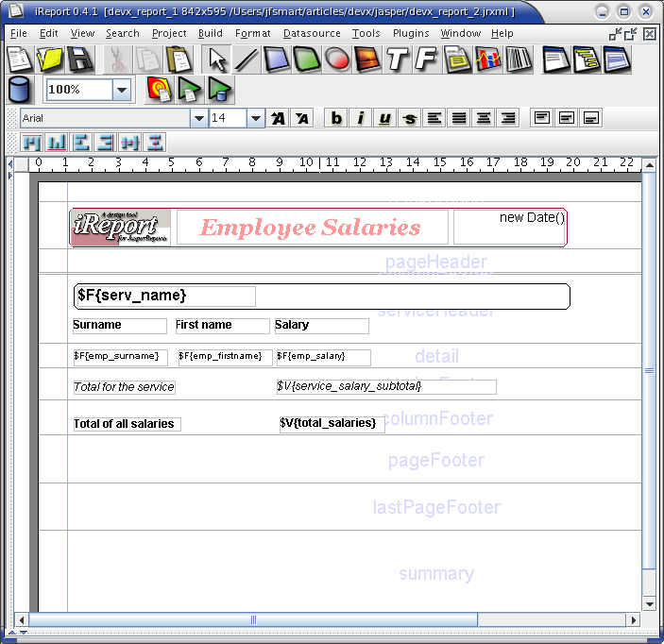664x644 pixels.
Task: Align text left
Action: click(434, 118)
